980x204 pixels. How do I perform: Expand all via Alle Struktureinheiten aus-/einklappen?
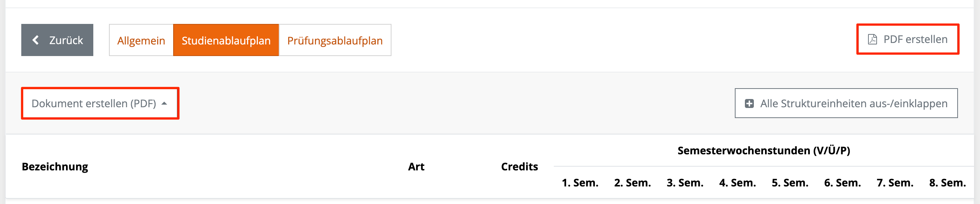[x=846, y=103]
